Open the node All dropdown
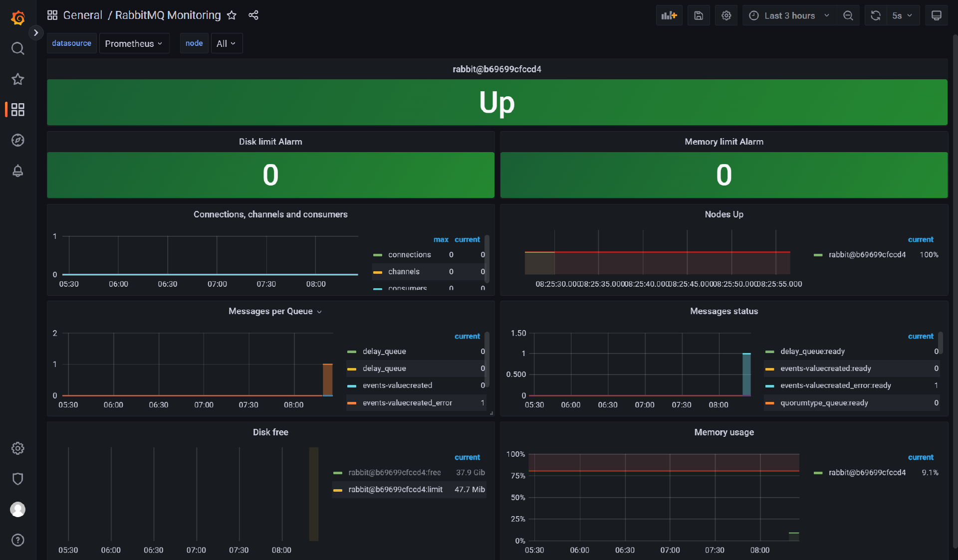The image size is (958, 560). pyautogui.click(x=226, y=43)
